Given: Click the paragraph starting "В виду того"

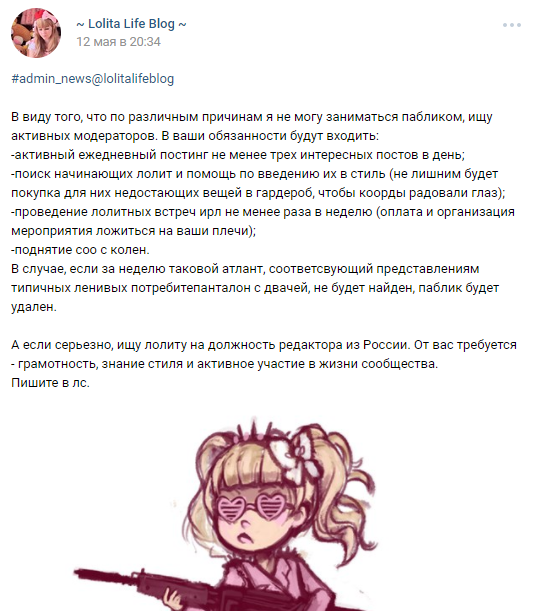Looking at the screenshot, I should tap(252, 126).
